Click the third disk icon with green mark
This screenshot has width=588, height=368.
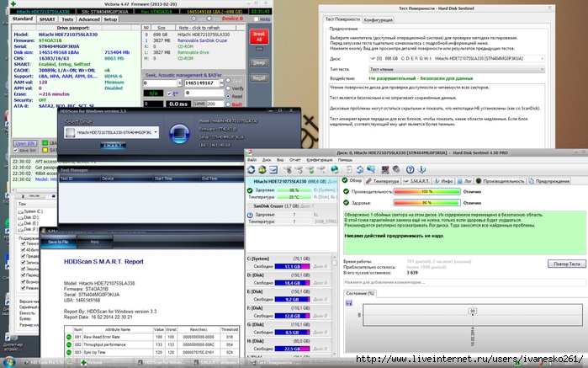coord(310,170)
